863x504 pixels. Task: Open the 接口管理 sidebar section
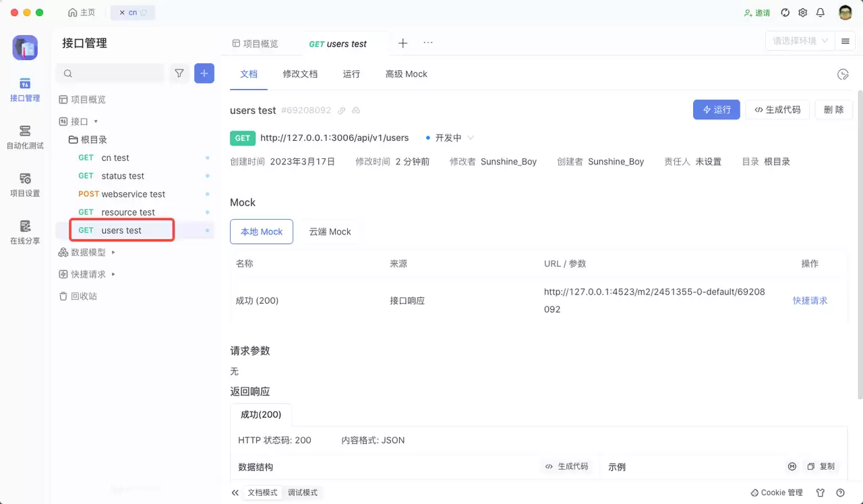tap(25, 90)
